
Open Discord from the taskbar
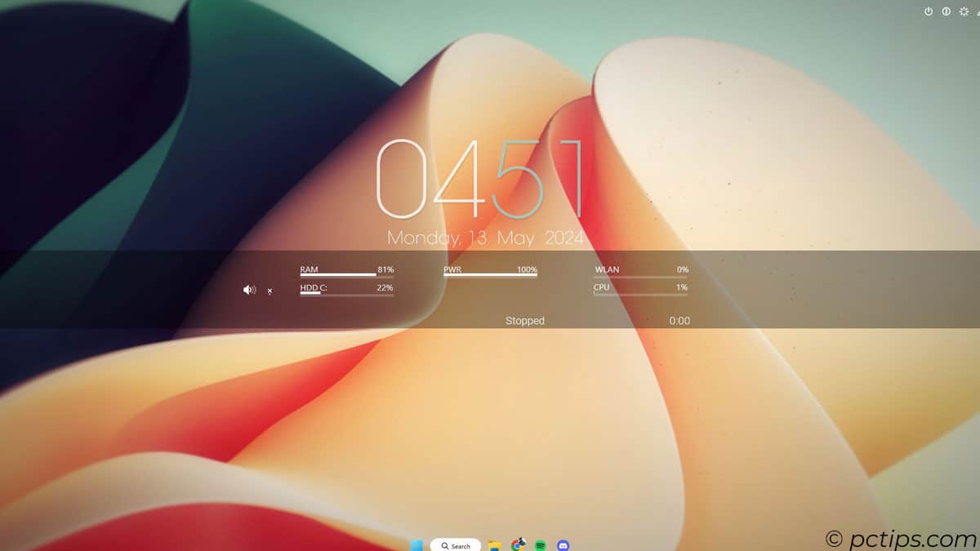click(x=563, y=545)
